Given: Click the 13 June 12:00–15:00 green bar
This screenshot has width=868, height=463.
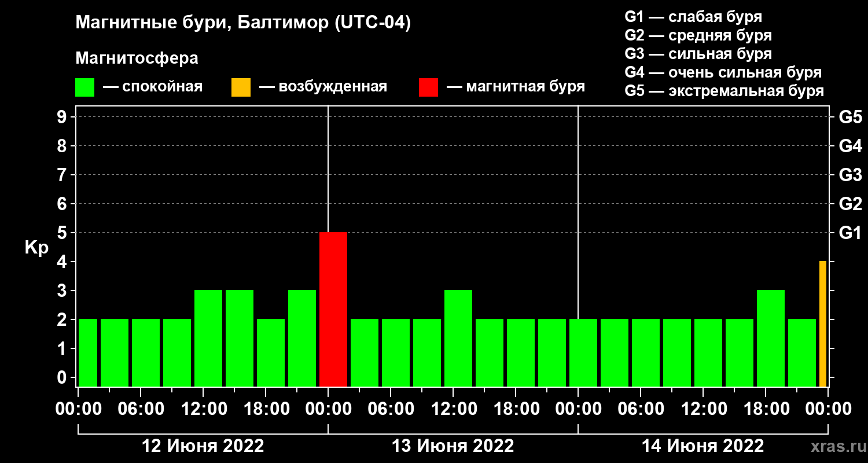Looking at the screenshot, I should 458,338.
